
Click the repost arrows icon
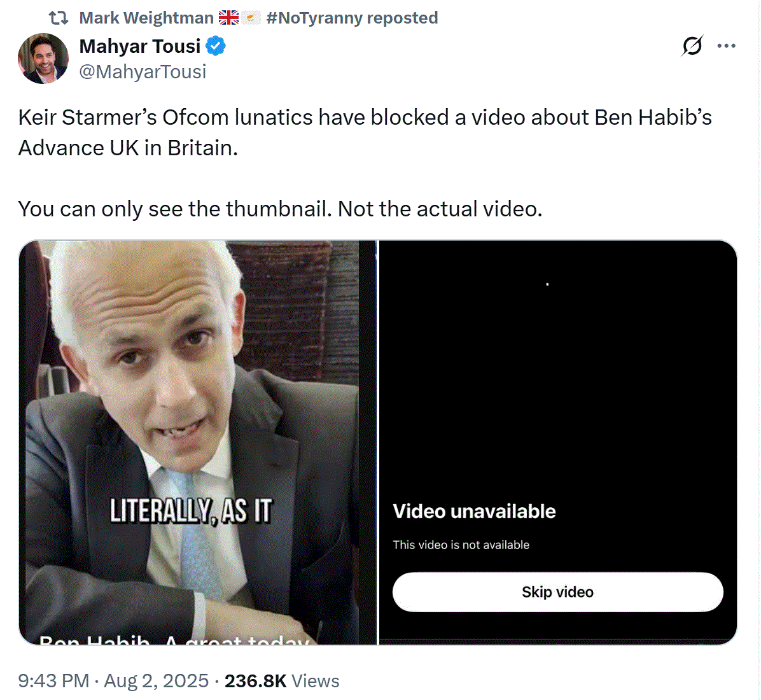pos(59,18)
